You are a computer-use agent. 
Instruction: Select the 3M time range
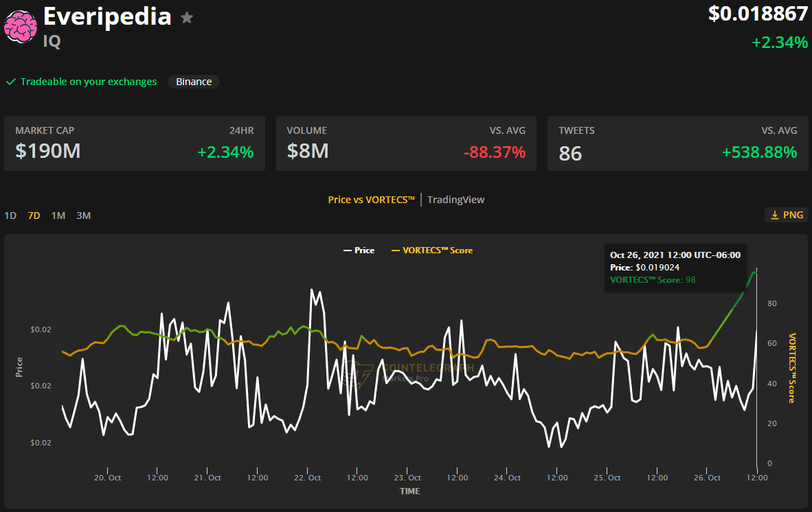(x=83, y=216)
